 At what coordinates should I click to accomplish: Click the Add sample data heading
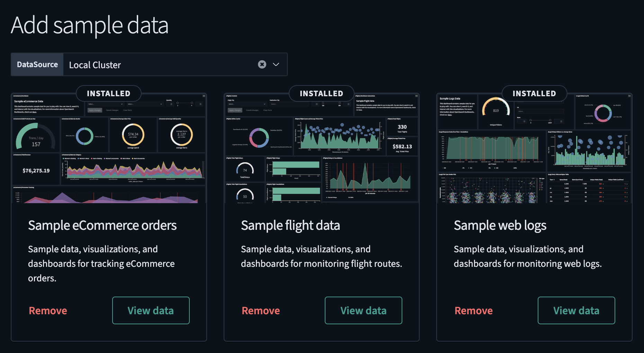pyautogui.click(x=90, y=25)
